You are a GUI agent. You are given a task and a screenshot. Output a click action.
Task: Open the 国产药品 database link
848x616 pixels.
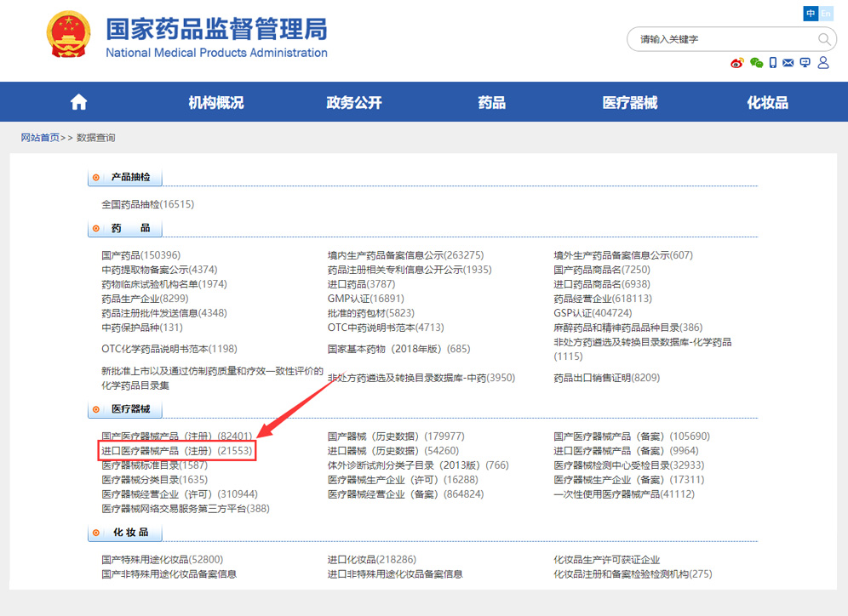point(140,255)
